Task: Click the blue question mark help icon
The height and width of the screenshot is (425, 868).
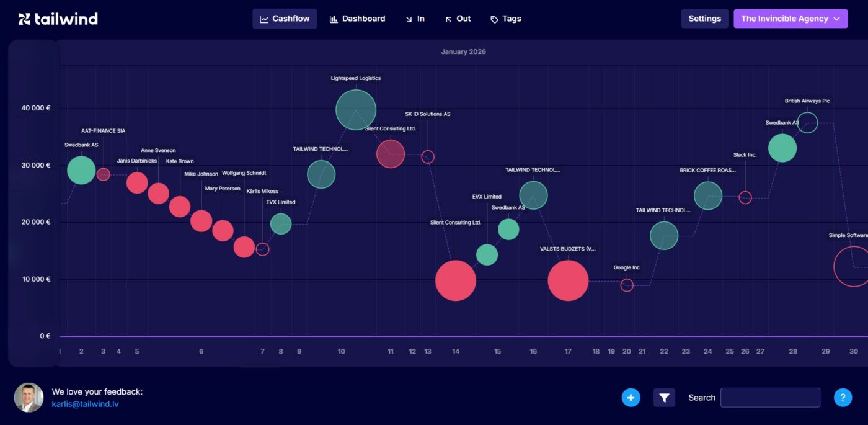Action: coord(843,398)
